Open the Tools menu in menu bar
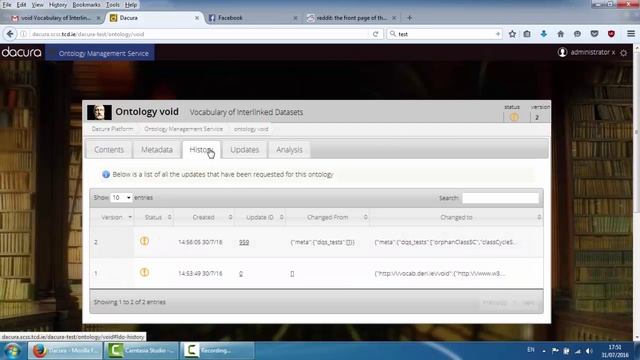This screenshot has height=360, width=640. pos(113,5)
